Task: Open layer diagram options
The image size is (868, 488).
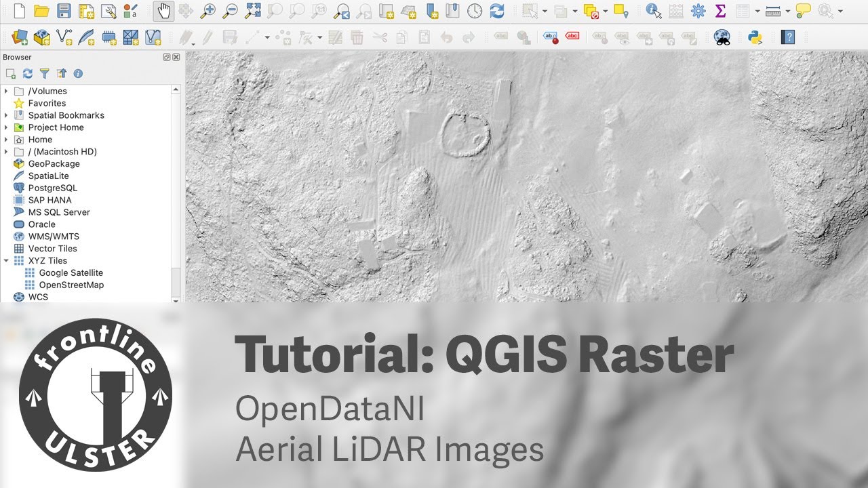Action: click(524, 37)
